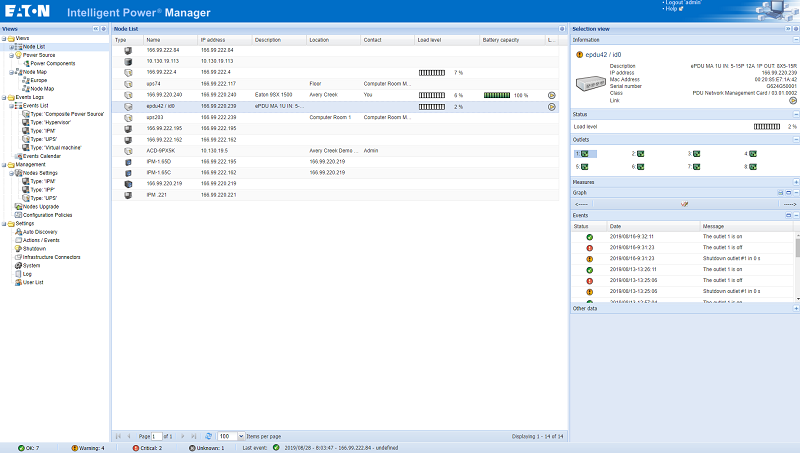Go to previous graph period arrow

582,204
